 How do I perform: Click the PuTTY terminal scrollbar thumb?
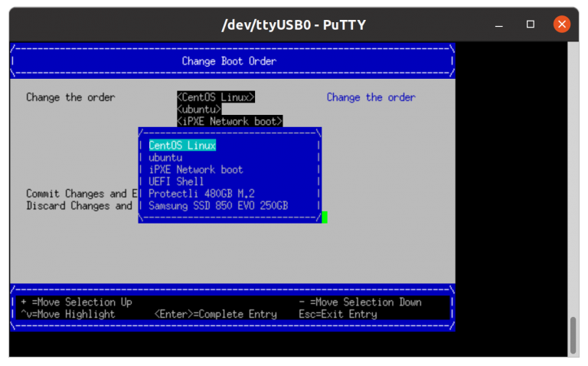[573, 335]
